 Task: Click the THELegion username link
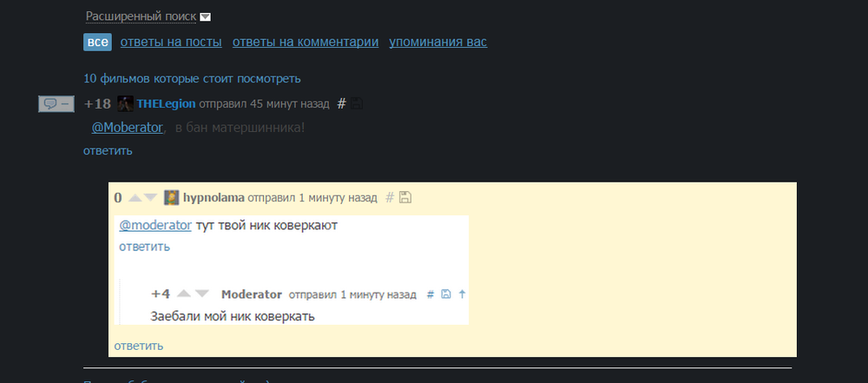pyautogui.click(x=166, y=104)
